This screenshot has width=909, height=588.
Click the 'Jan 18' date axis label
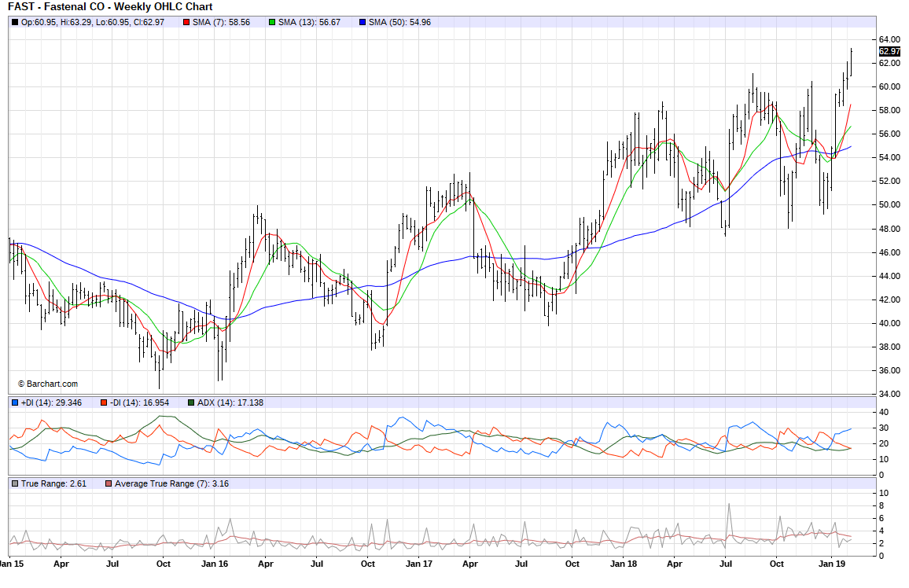point(624,564)
